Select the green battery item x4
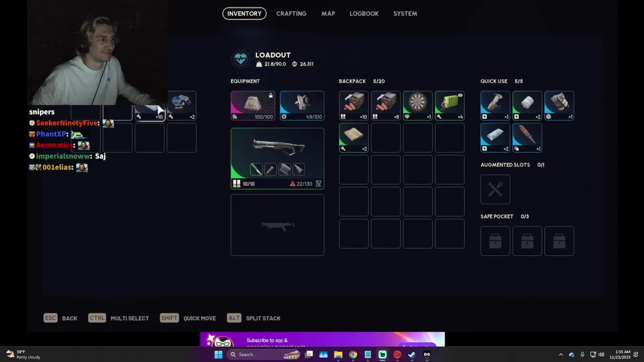 coord(449,106)
